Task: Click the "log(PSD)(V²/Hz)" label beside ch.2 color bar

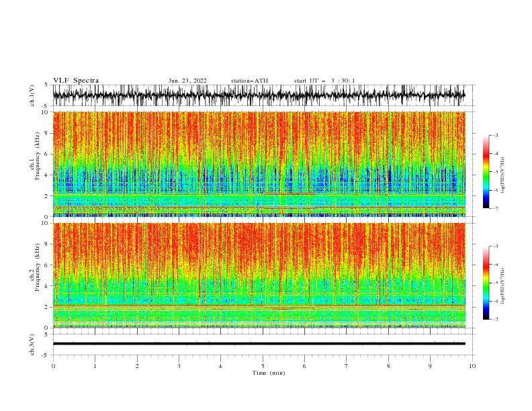Action: click(x=502, y=286)
